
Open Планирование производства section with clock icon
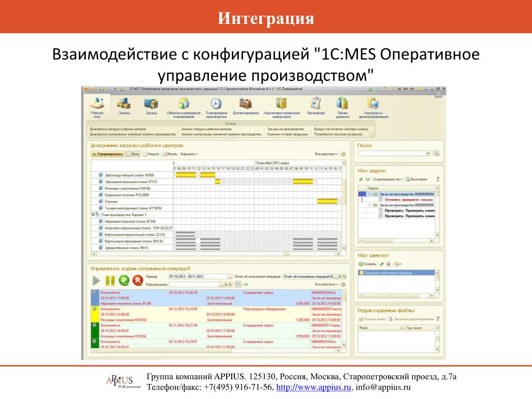tap(216, 108)
